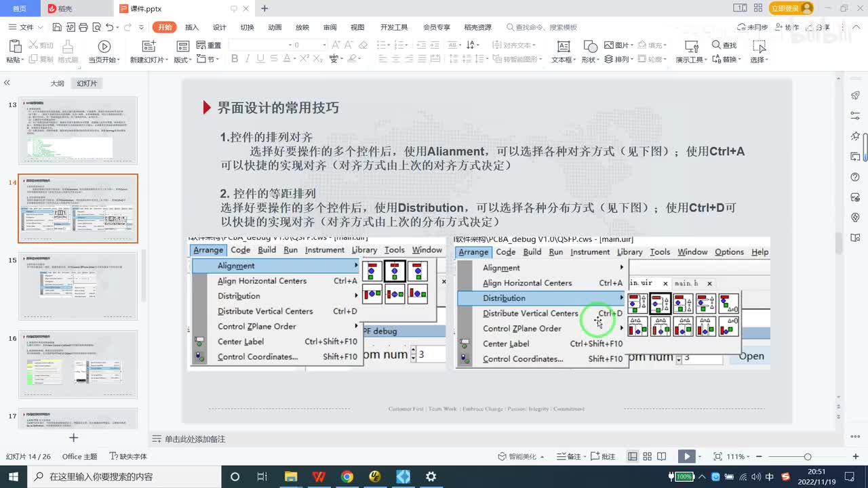Click the 立即登录 login button
Viewport: 868px width, 488px height.
pos(791,8)
